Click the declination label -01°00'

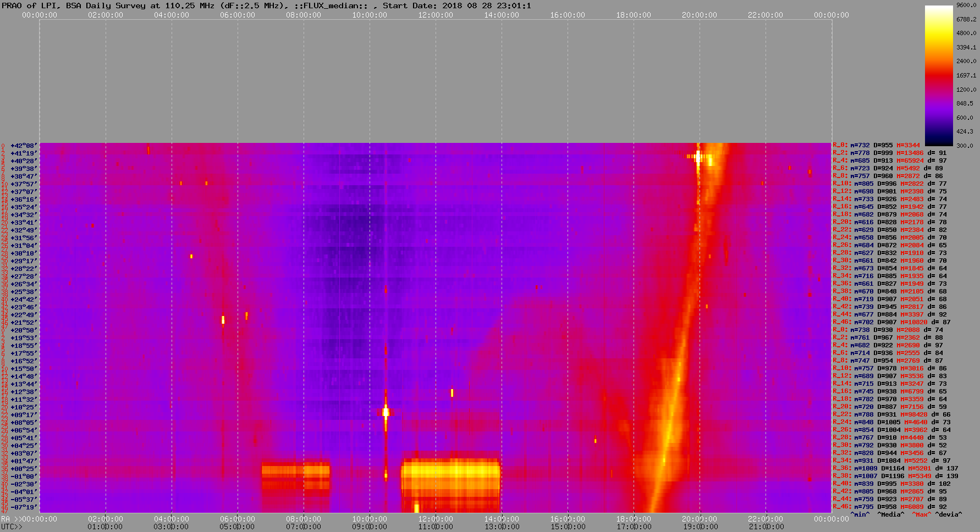(x=24, y=476)
